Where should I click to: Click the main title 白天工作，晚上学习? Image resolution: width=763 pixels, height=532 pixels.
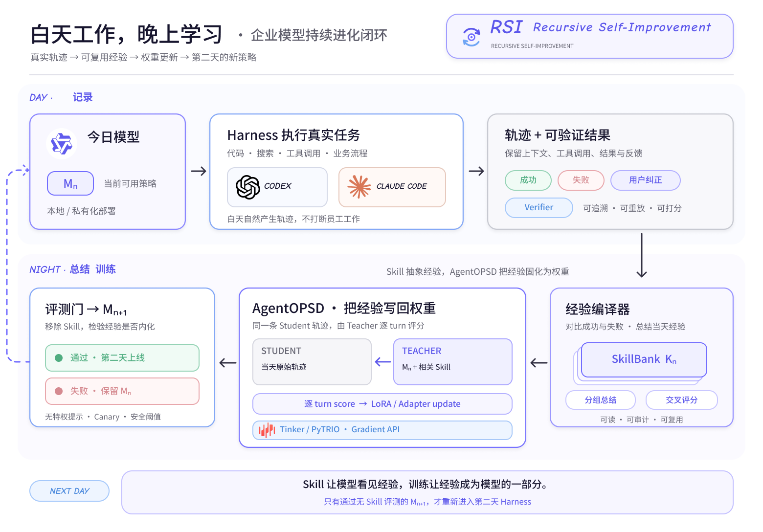coord(126,35)
